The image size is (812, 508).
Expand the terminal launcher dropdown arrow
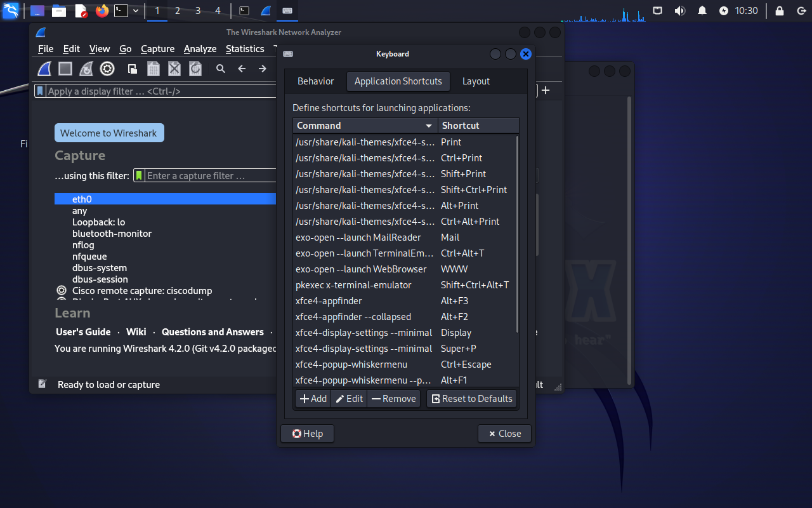coord(136,11)
